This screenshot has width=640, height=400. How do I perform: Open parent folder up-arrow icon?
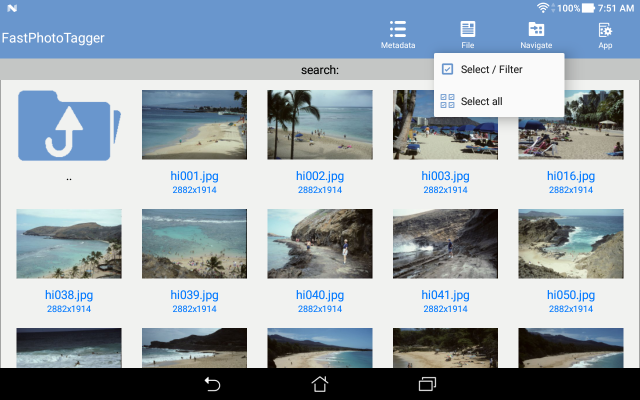[x=69, y=125]
